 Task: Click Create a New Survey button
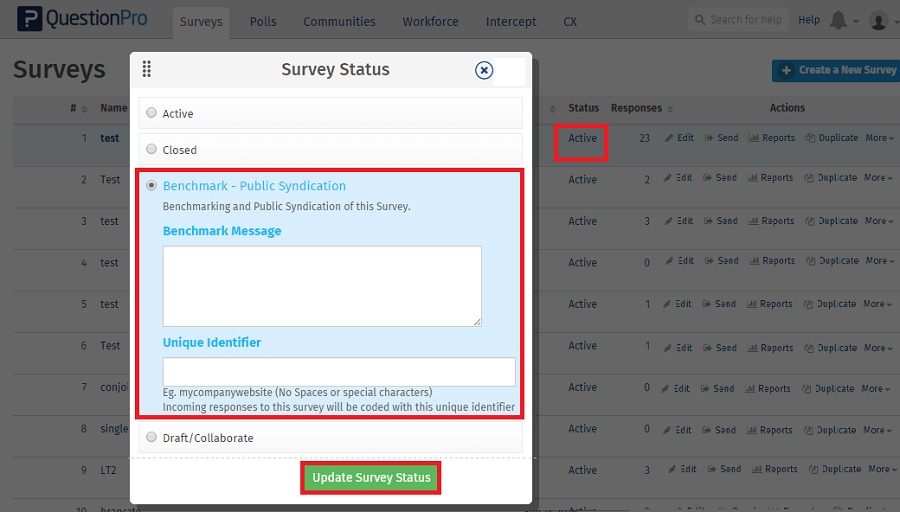pyautogui.click(x=836, y=70)
